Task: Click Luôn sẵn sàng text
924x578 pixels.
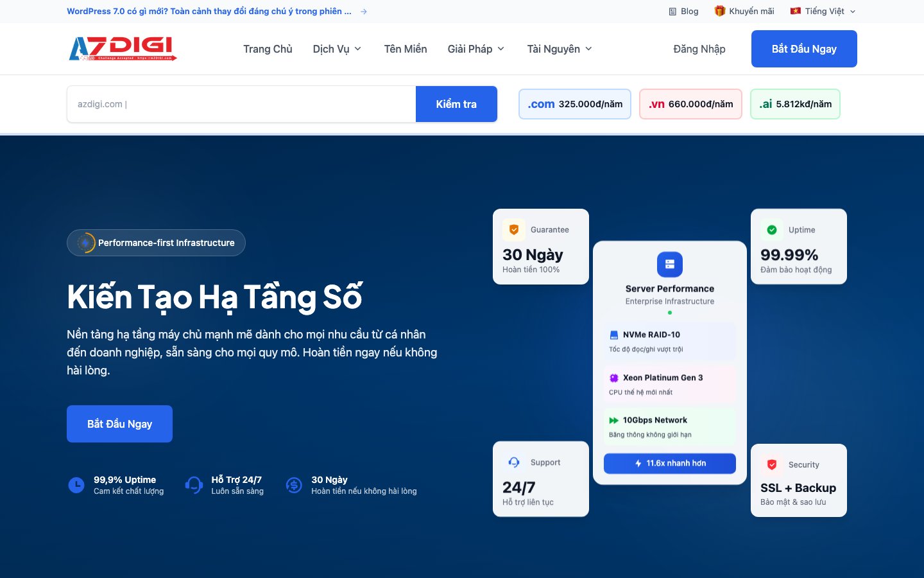Action: (237, 491)
